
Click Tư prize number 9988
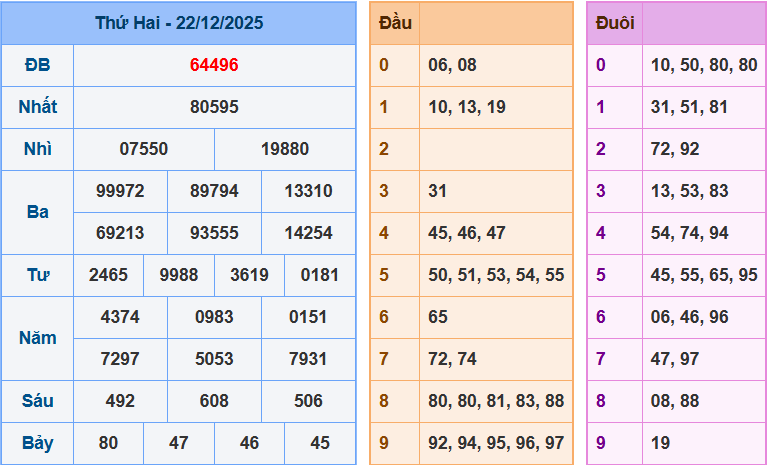(x=179, y=275)
